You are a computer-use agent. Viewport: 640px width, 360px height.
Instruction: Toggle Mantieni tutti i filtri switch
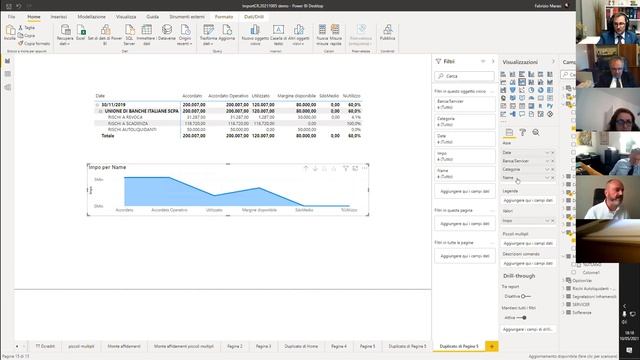[522, 318]
